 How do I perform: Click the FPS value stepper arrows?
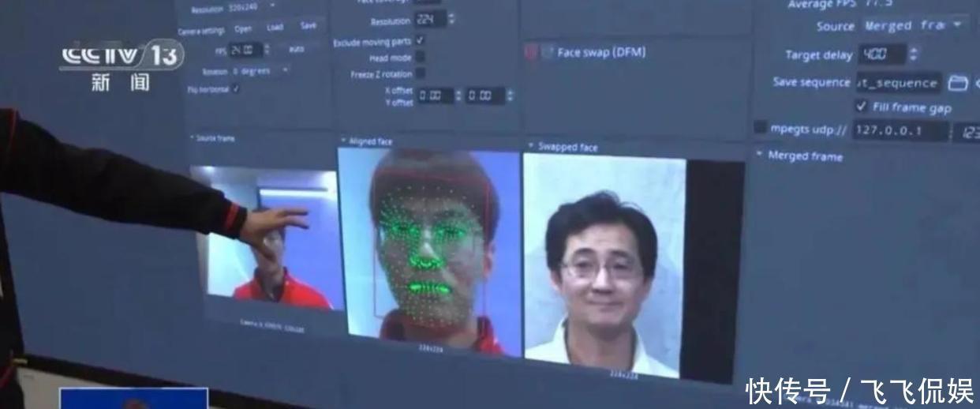click(267, 49)
